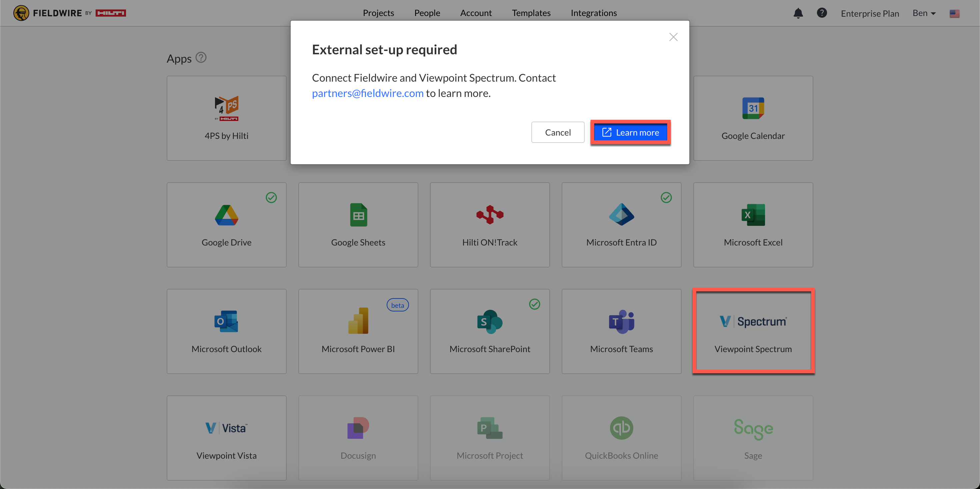Close the External set-up dialog
This screenshot has height=489, width=980.
(673, 37)
